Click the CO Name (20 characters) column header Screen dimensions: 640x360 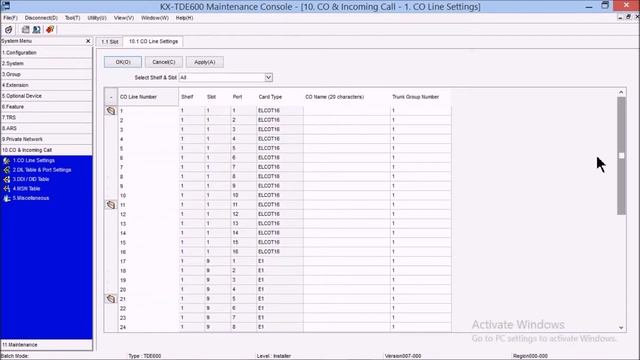(x=347, y=97)
